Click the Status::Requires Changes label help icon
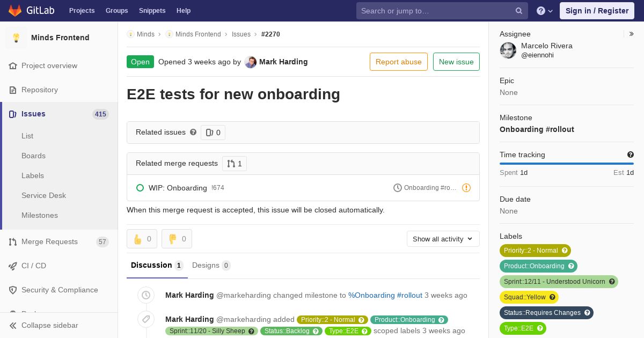This screenshot has width=644, height=338. pyautogui.click(x=587, y=313)
